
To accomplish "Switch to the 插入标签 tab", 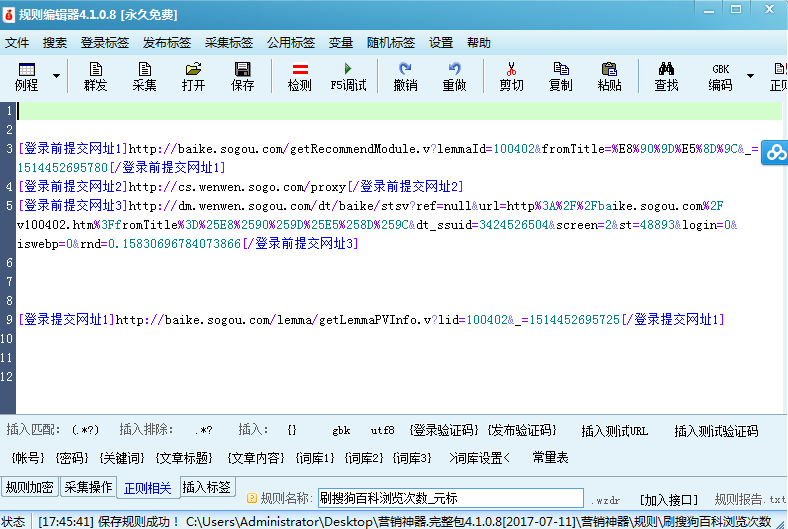I will (207, 487).
